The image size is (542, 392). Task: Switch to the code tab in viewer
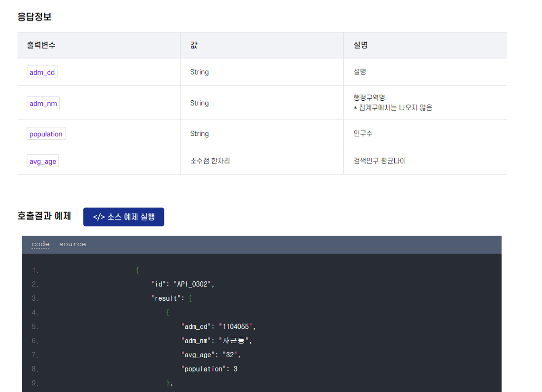40,244
